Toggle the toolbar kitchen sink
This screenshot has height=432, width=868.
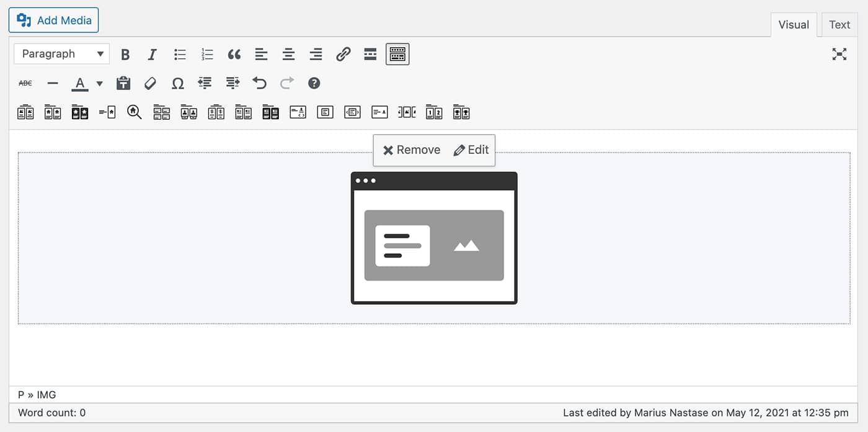pyautogui.click(x=397, y=55)
